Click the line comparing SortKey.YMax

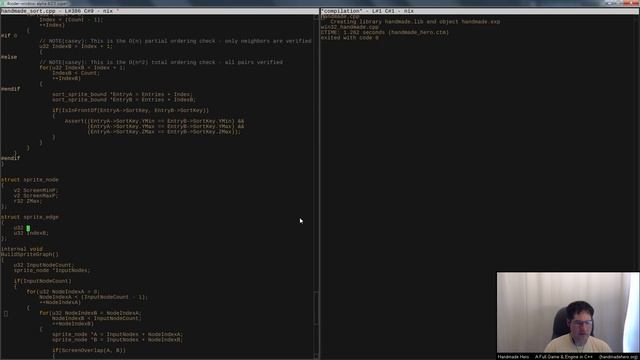click(166, 127)
